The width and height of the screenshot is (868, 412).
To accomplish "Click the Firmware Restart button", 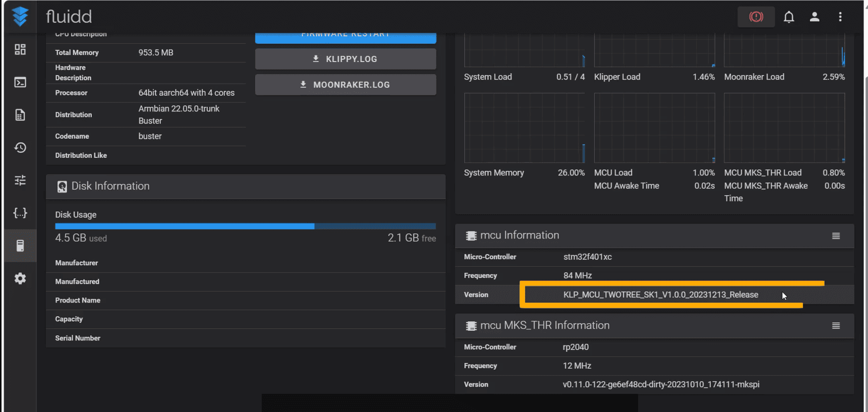I will pyautogui.click(x=345, y=38).
